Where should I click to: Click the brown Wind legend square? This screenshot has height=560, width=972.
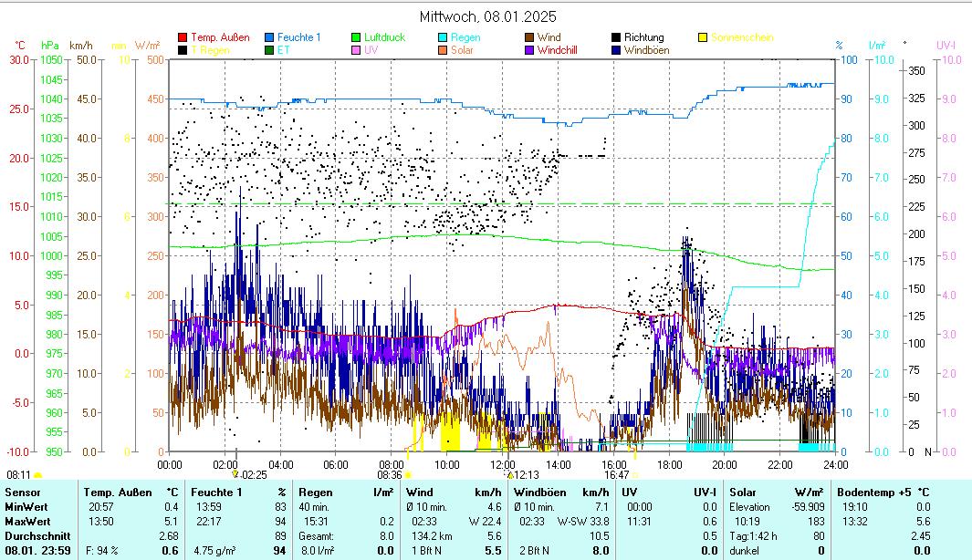(529, 38)
